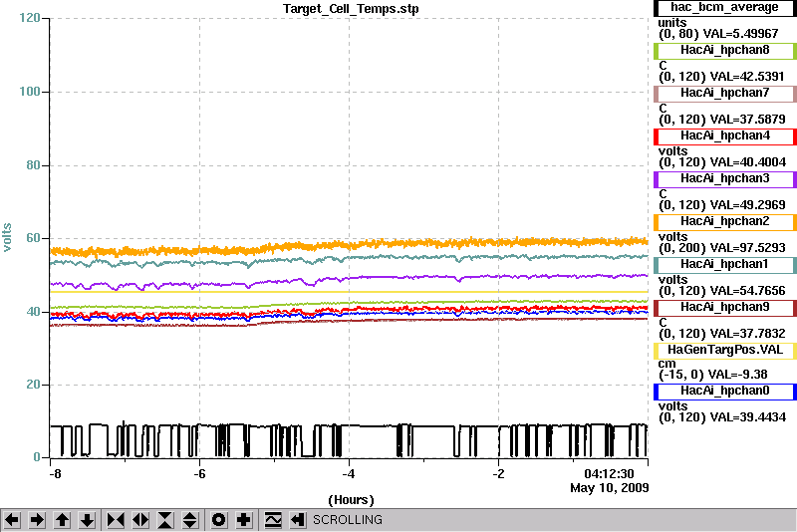
Task: Click the VAL=54.7656 reading
Action: click(x=748, y=291)
